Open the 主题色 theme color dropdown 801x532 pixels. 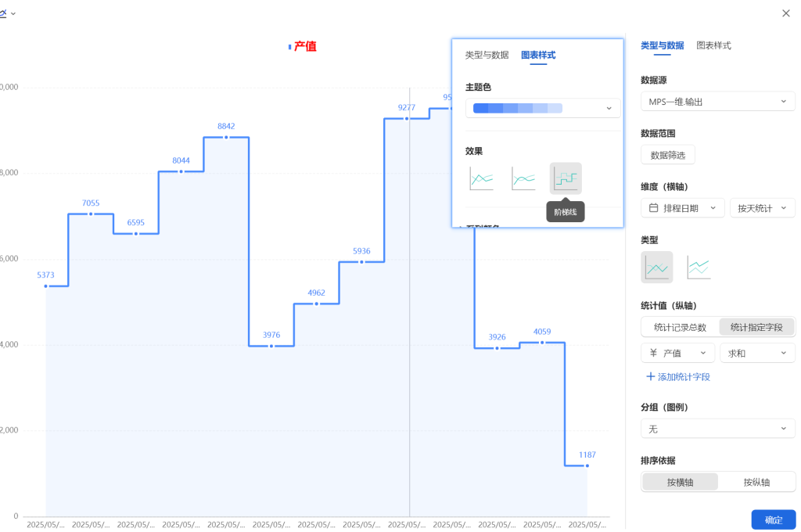click(x=543, y=108)
